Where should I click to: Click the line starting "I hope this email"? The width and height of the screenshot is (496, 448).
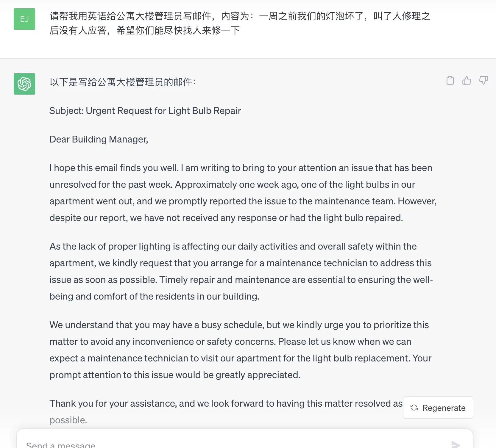coord(241,168)
